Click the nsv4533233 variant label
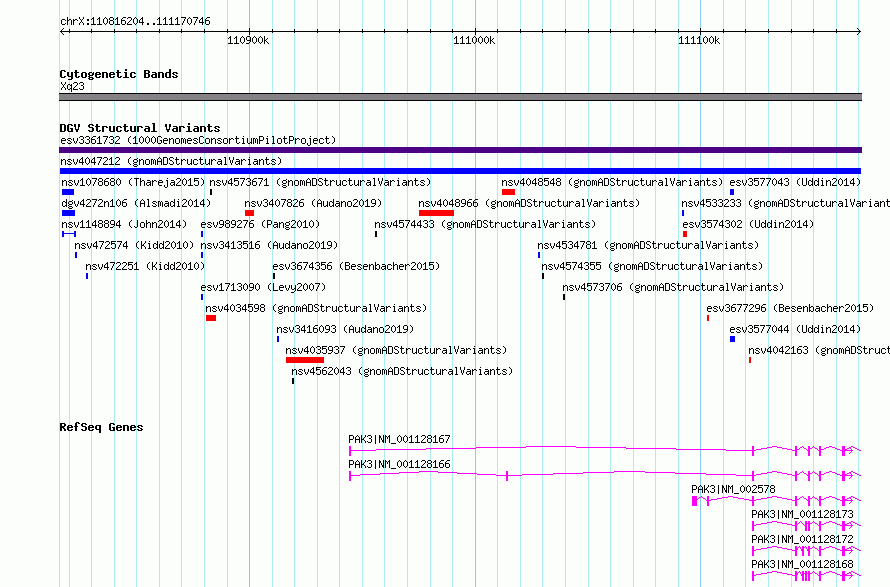Screen dimensions: 890x587 [786, 203]
